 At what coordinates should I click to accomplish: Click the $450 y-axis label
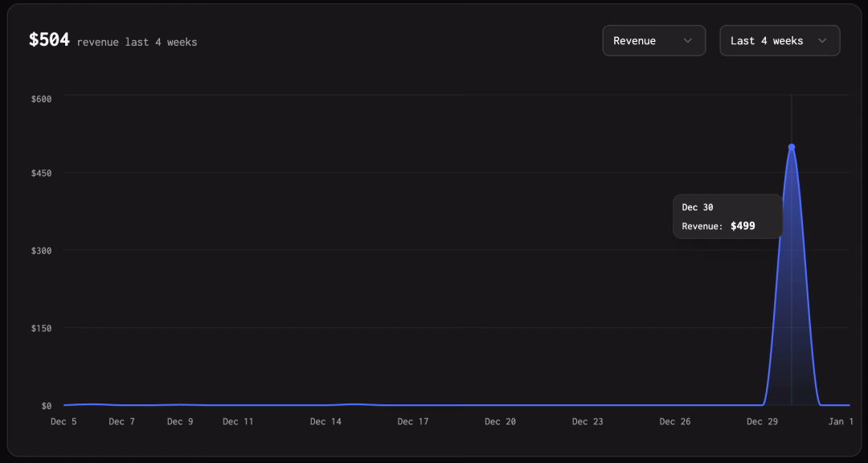(x=41, y=174)
